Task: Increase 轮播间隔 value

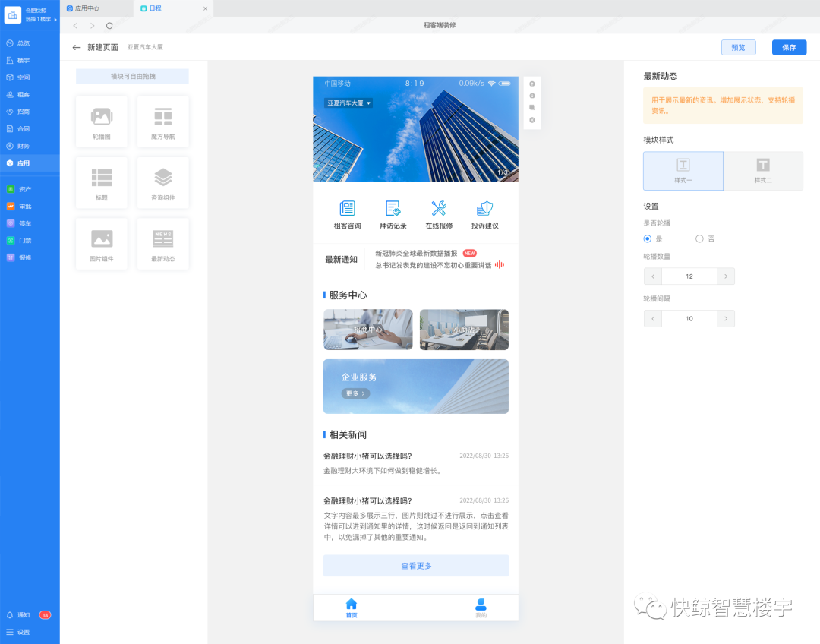Action: click(x=725, y=319)
